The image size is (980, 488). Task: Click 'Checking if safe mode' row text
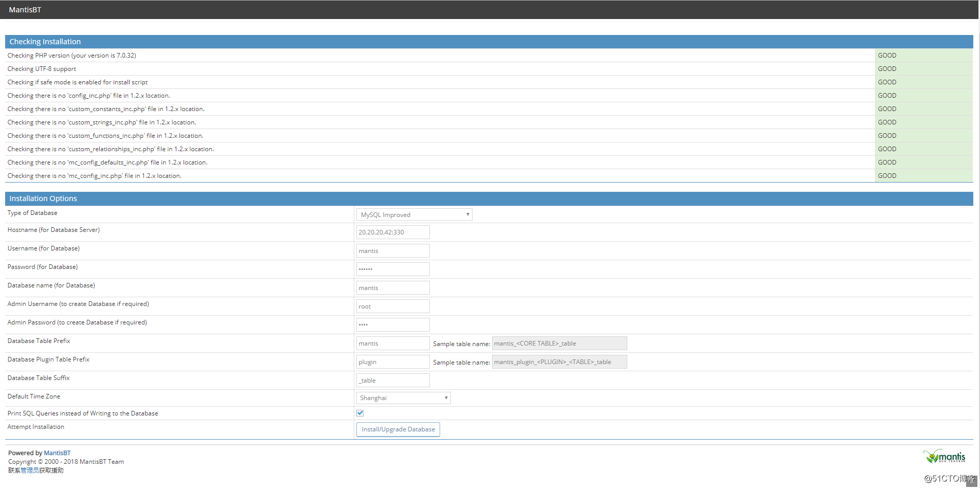click(x=78, y=82)
